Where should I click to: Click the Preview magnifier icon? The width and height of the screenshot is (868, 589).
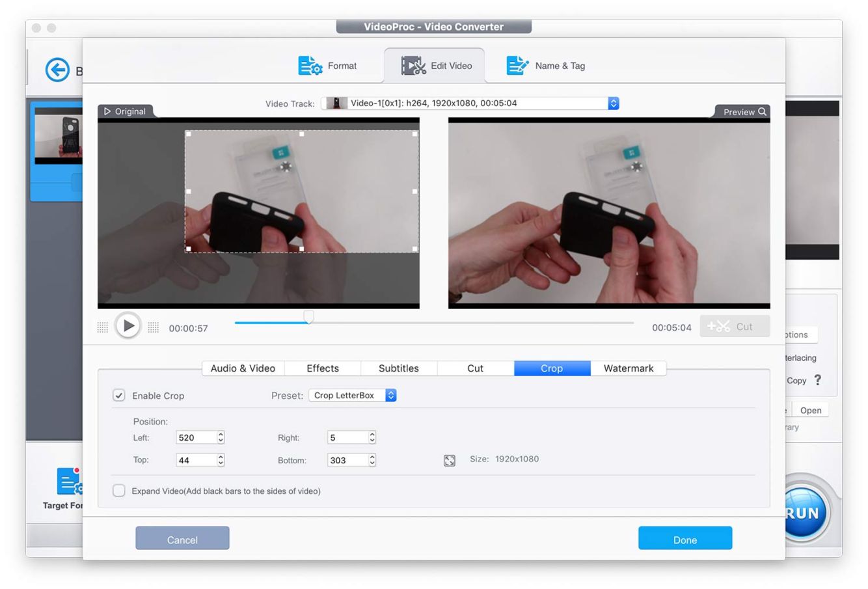pos(762,112)
